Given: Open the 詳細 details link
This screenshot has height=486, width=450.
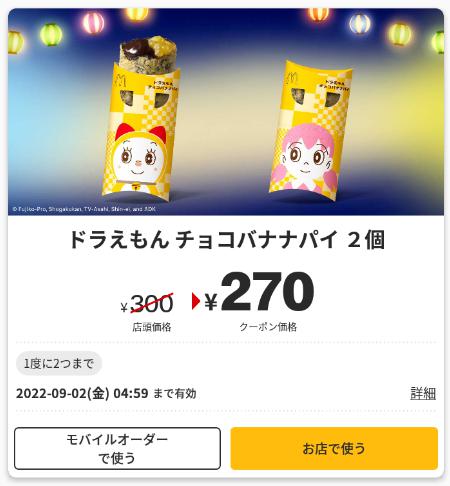Looking at the screenshot, I should tap(423, 394).
